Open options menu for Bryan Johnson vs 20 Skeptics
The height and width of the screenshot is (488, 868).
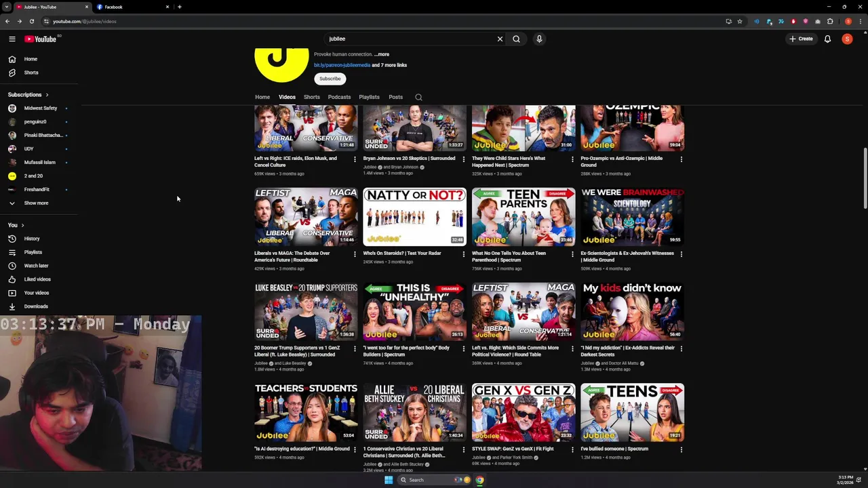(x=464, y=159)
